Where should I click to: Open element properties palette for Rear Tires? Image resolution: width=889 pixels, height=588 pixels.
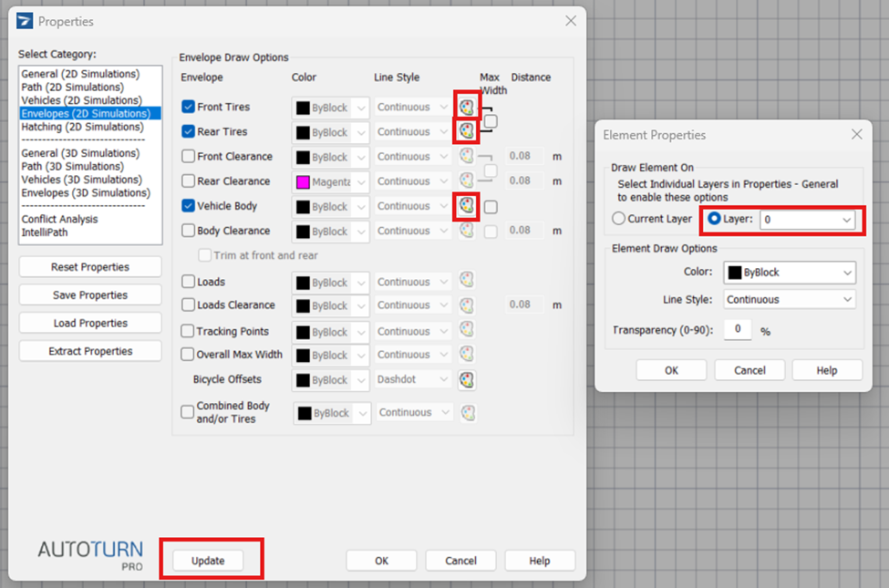[467, 131]
